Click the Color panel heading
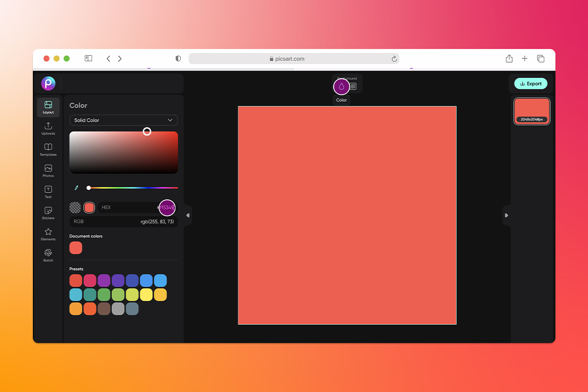Image resolution: width=588 pixels, height=392 pixels. (77, 105)
